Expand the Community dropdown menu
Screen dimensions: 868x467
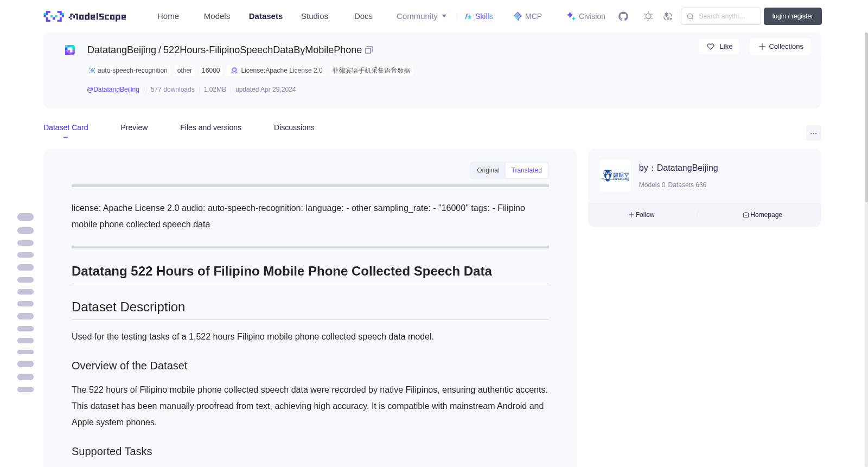pyautogui.click(x=422, y=16)
